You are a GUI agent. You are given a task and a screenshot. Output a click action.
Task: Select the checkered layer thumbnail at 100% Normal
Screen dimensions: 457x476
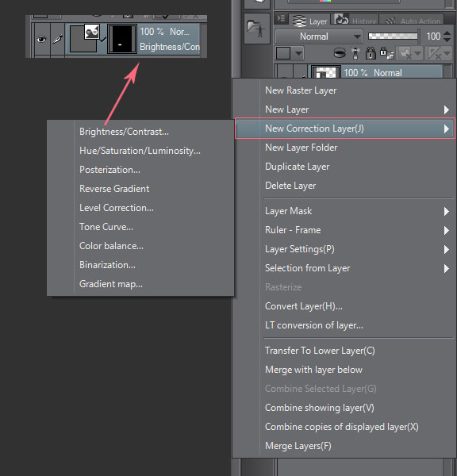[325, 72]
